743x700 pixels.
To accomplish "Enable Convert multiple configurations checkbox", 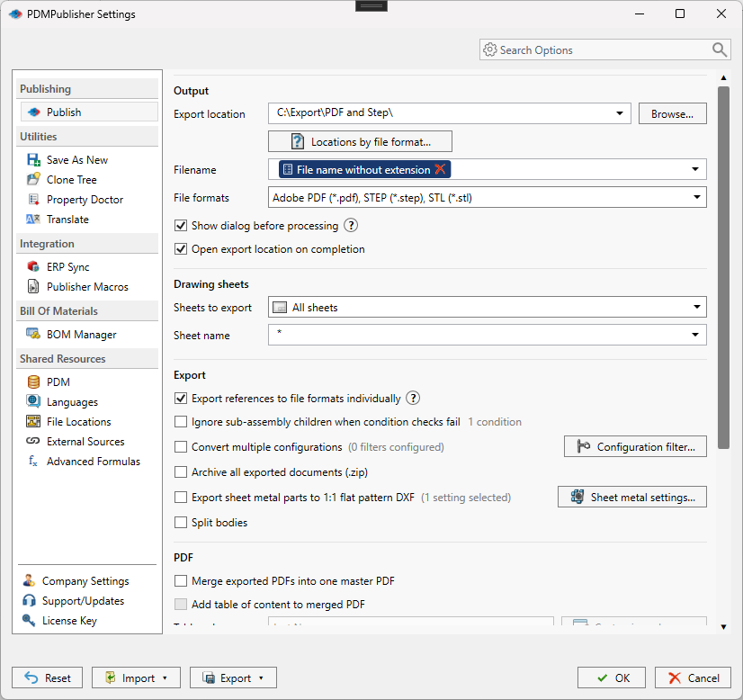I will click(x=181, y=447).
